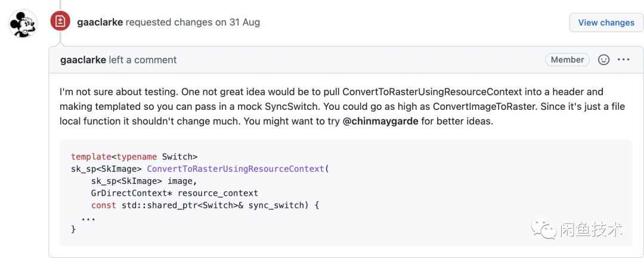
Task: Click gaaclarke username in comment header
Action: click(83, 60)
